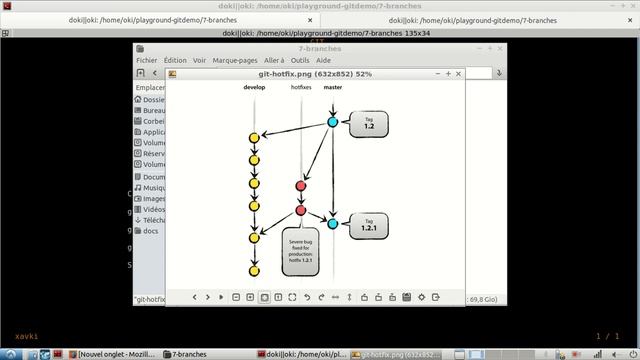
Task: Select Dossier personnel in sidebar
Action: tap(149, 100)
